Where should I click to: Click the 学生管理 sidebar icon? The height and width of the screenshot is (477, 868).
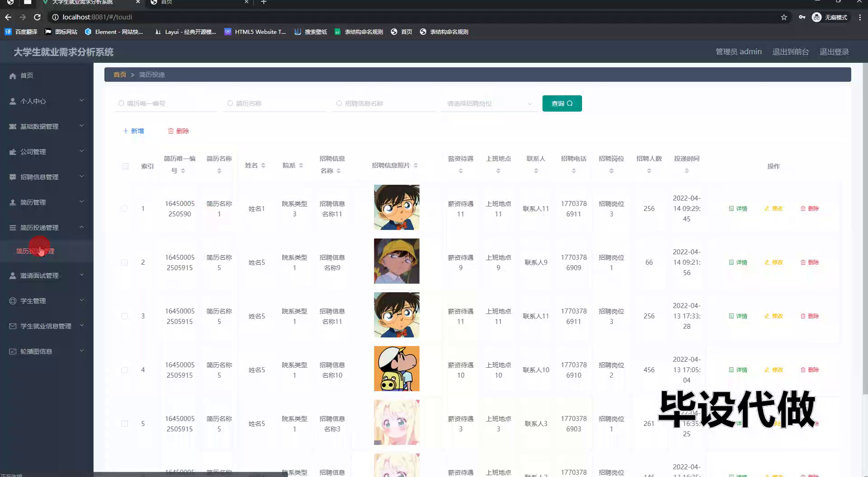click(x=13, y=301)
